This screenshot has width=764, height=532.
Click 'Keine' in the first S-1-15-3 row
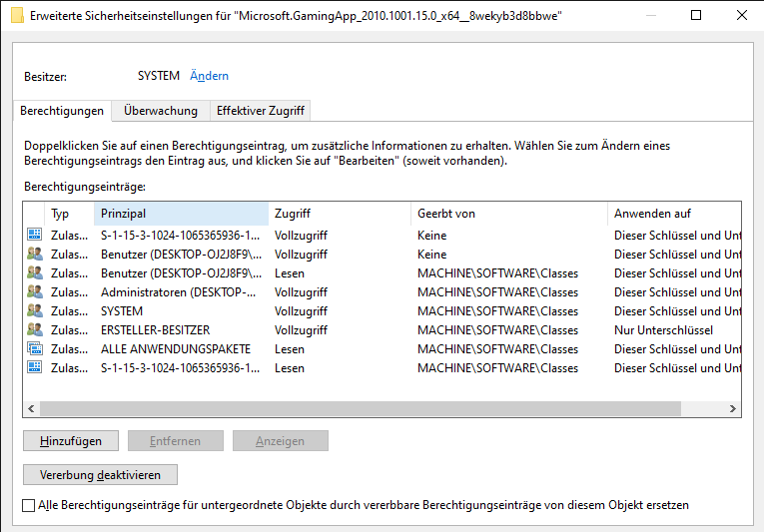pyautogui.click(x=431, y=236)
